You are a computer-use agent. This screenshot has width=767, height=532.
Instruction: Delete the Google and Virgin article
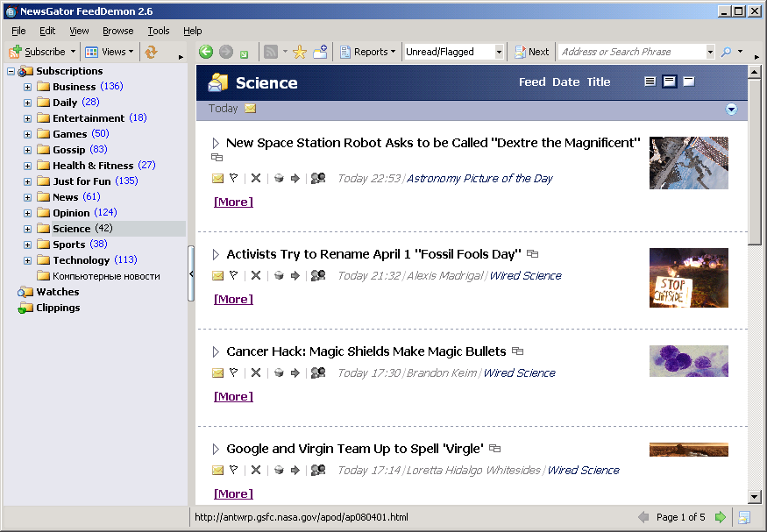256,470
